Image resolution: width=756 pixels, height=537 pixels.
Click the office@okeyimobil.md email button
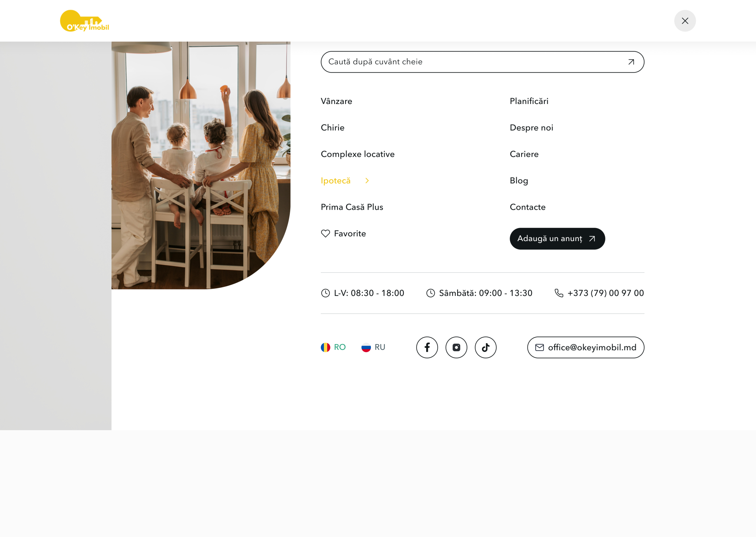586,347
